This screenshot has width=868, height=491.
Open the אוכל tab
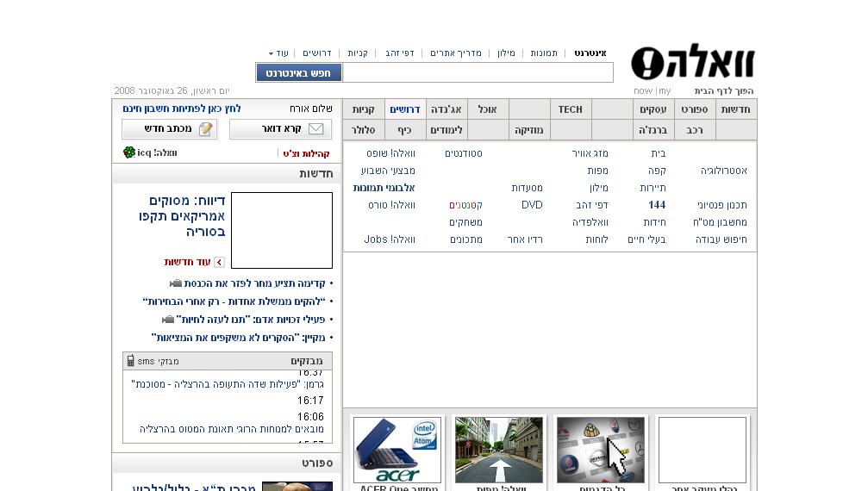coord(487,109)
